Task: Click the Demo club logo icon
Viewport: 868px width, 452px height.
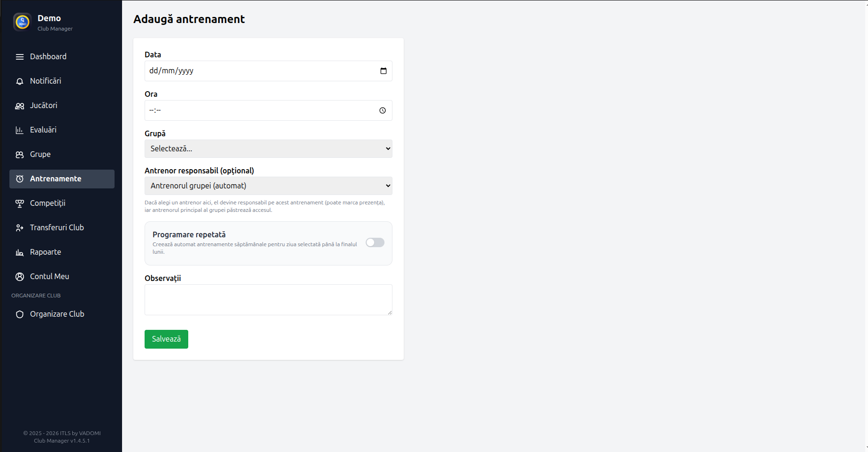Action: coord(22,22)
